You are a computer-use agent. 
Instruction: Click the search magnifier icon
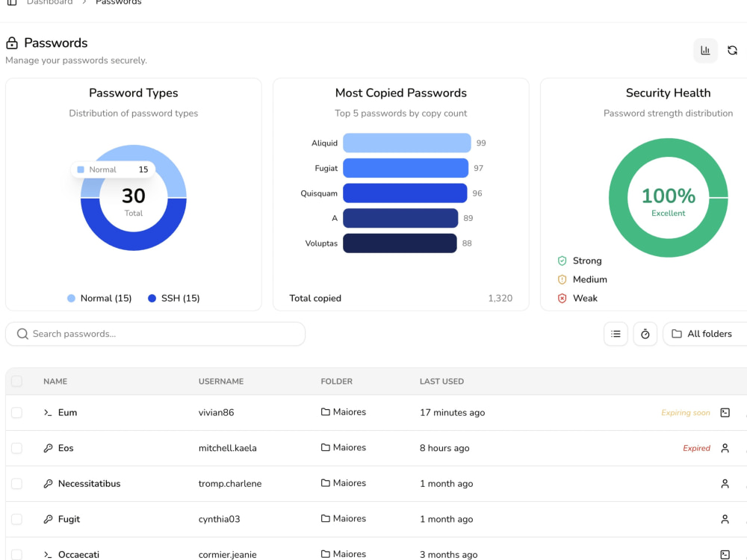22,334
